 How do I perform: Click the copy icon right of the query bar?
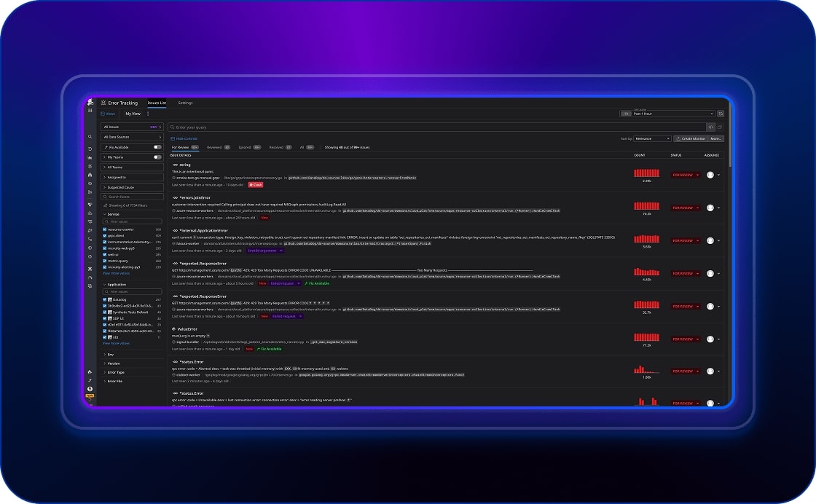click(720, 127)
